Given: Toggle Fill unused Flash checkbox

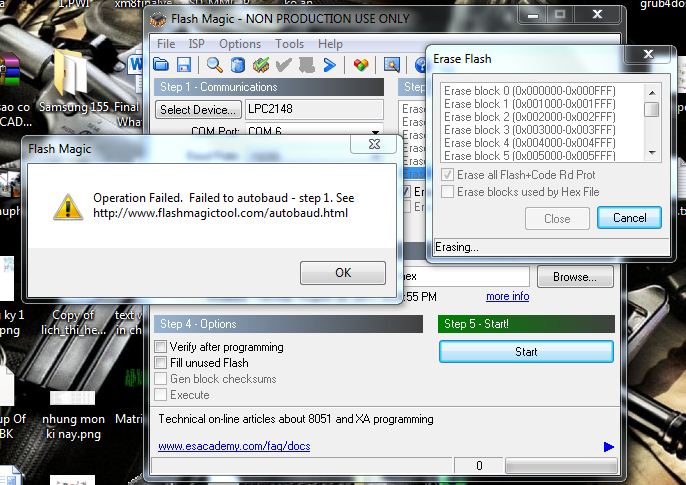Looking at the screenshot, I should click(161, 363).
